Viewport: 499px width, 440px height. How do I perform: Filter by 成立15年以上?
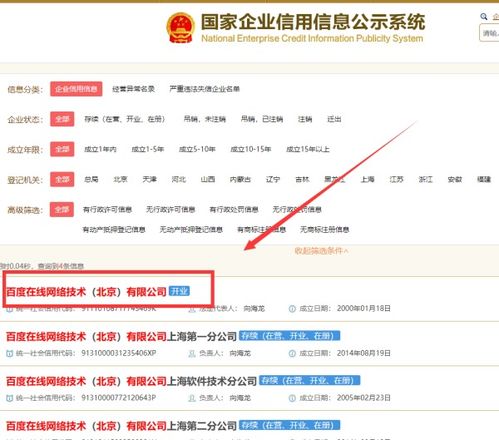coord(308,149)
